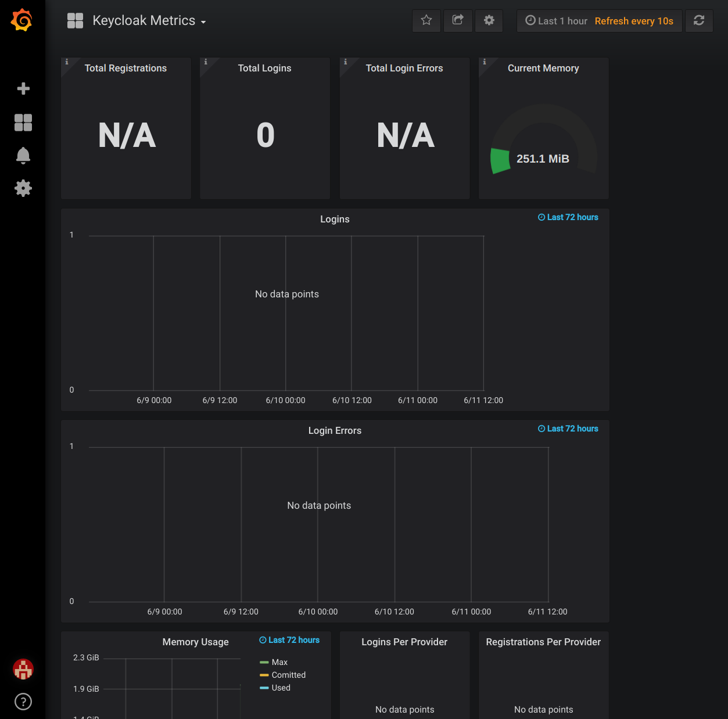Open the Registrations Per Provider panel title menu
Image resolution: width=728 pixels, height=719 pixels.
pyautogui.click(x=543, y=642)
